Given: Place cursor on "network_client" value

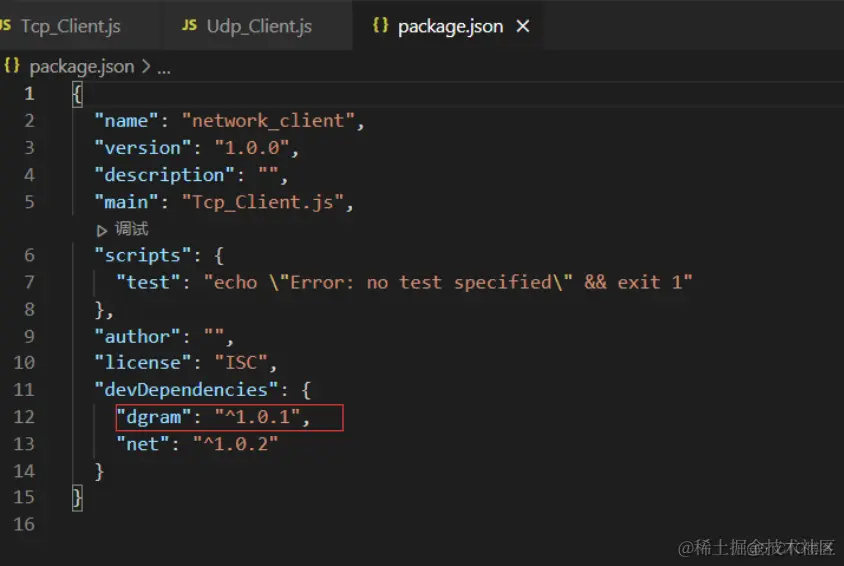Looking at the screenshot, I should pyautogui.click(x=268, y=121).
